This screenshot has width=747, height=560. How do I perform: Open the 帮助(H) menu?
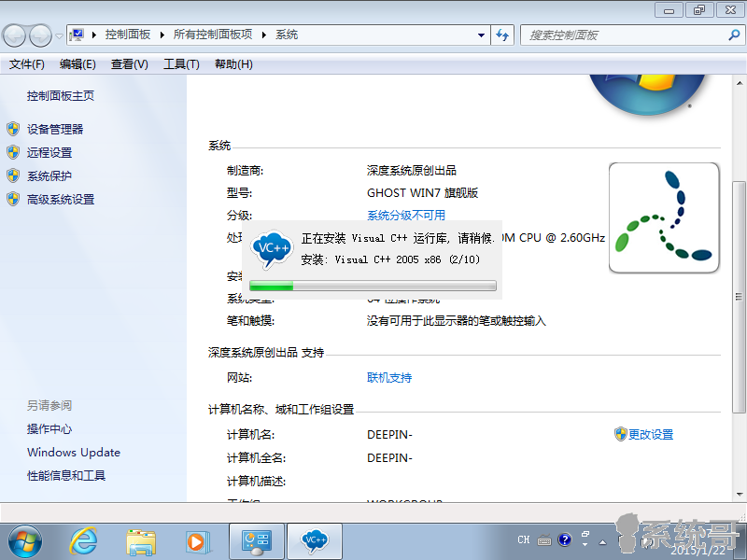click(233, 64)
